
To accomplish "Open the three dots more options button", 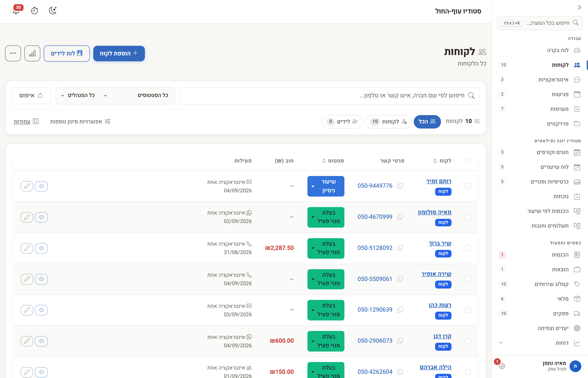I will 13,53.
